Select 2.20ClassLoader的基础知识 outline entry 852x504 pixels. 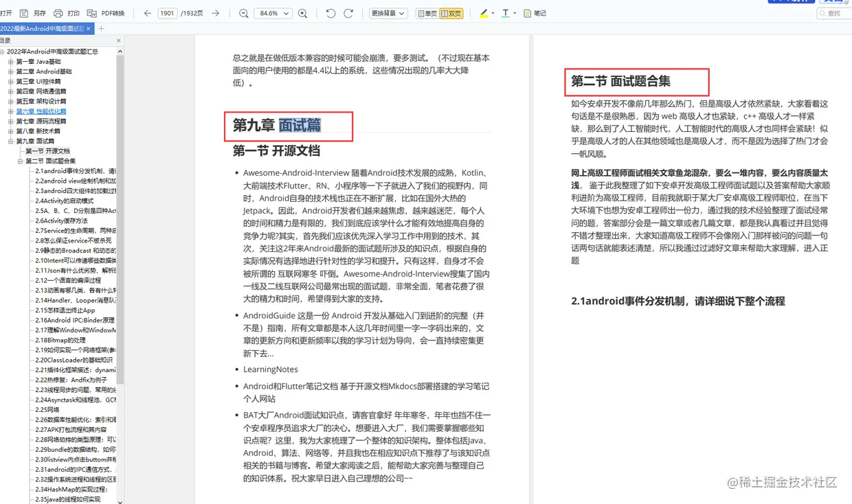74,360
